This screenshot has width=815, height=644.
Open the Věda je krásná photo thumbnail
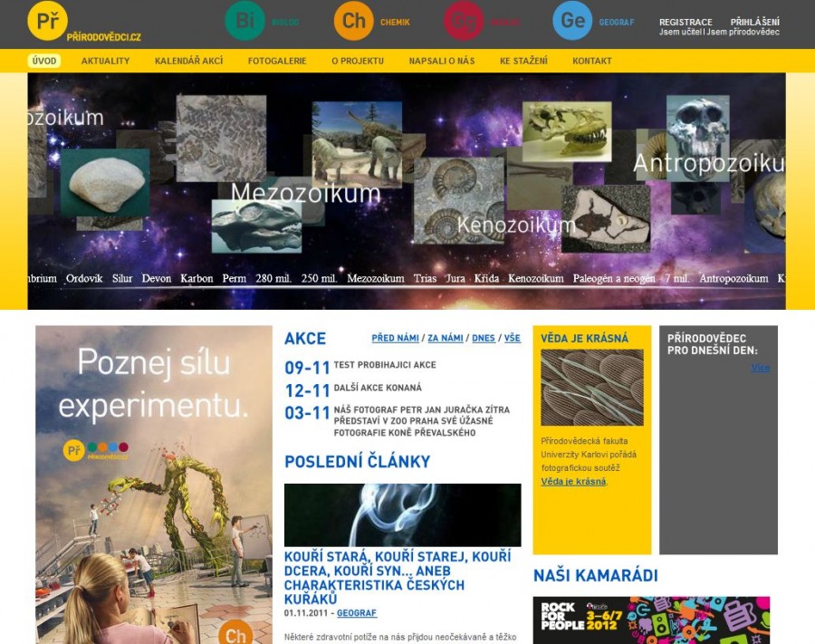[591, 388]
